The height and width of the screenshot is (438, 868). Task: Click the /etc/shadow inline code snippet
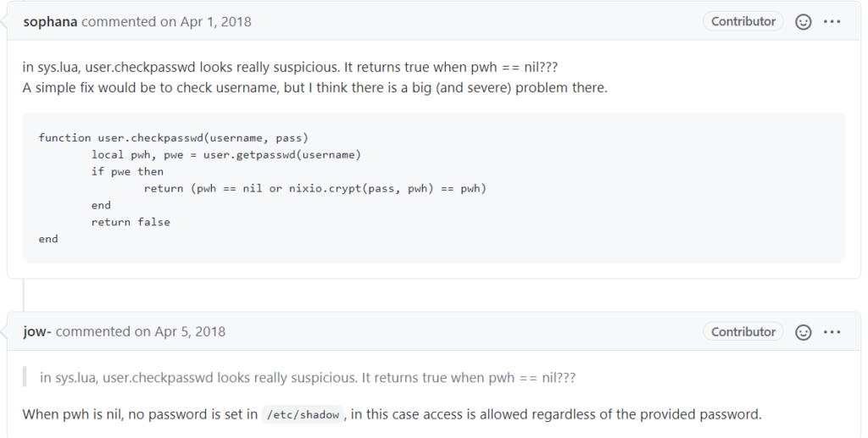[x=303, y=415]
